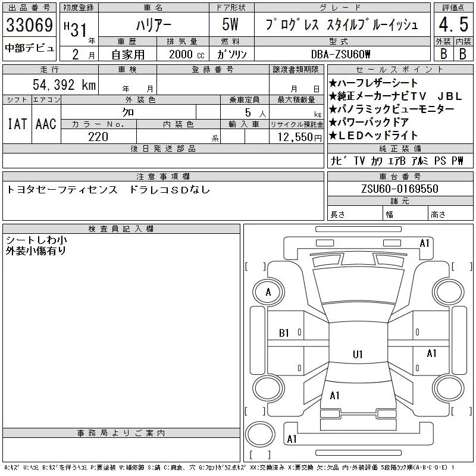476x476 pixels.
Task: Click the star icon before ハーフレザーシート
Action: [333, 83]
